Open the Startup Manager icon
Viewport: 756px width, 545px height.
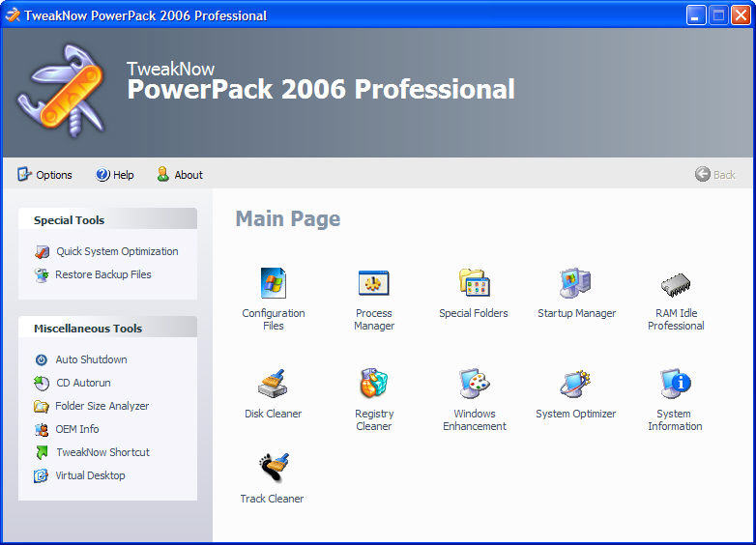click(575, 283)
